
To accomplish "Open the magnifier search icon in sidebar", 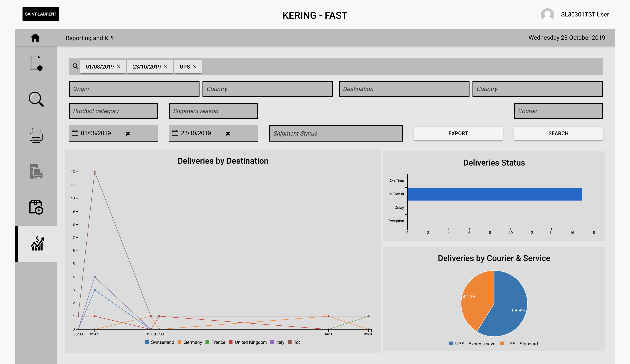I will tap(36, 99).
